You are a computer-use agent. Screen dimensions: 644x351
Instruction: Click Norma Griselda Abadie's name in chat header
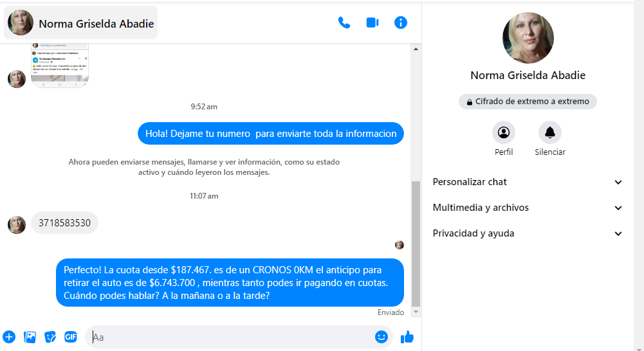97,24
